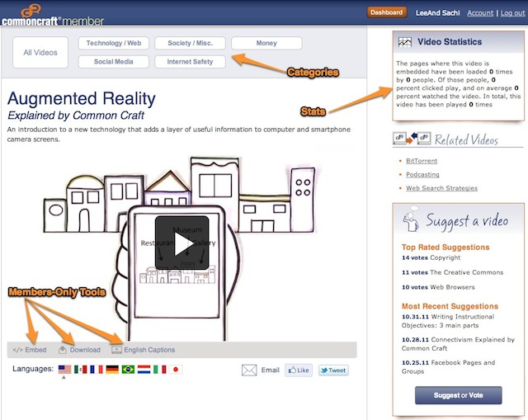Click the Top Rated Suggestions heading
Viewport: 528px width, 420px height.
click(445, 248)
